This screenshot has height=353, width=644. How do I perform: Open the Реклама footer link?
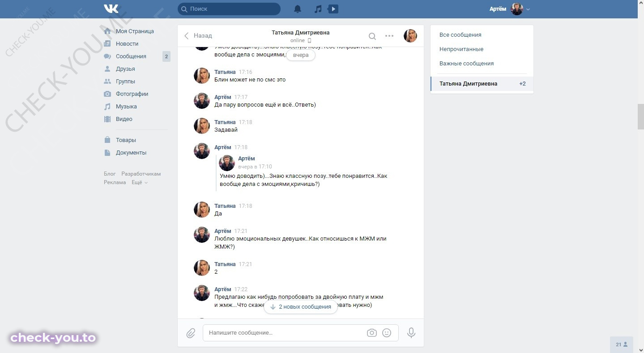(115, 182)
